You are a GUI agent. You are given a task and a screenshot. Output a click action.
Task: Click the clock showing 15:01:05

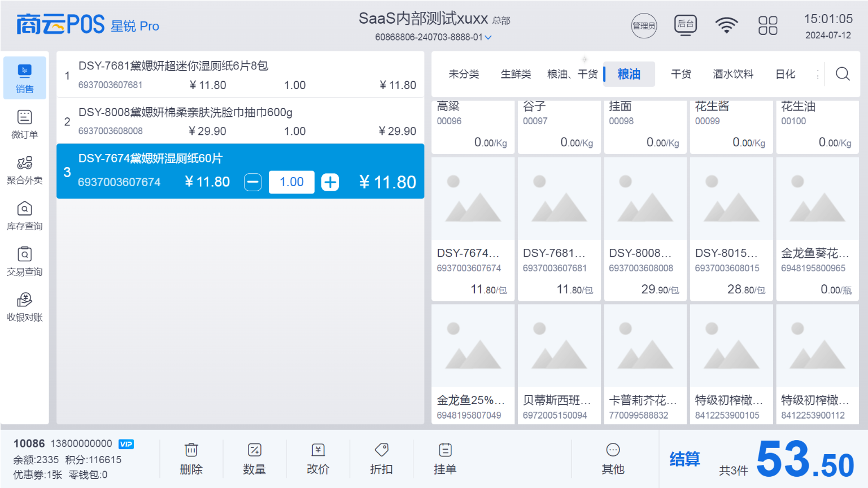pyautogui.click(x=828, y=19)
